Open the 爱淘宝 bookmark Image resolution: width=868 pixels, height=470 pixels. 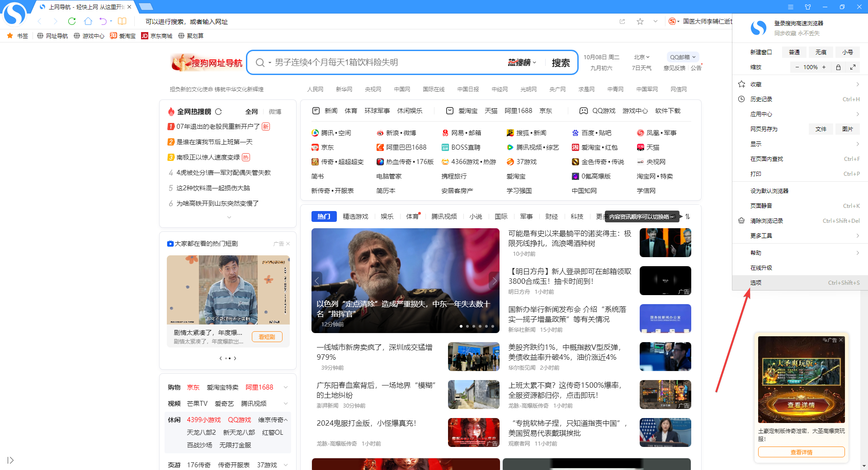click(x=123, y=36)
